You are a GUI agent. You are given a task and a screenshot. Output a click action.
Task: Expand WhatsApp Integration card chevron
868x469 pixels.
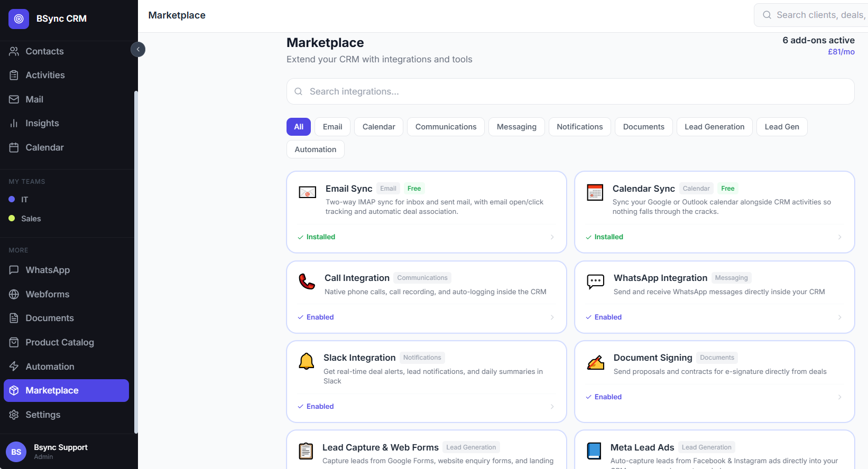click(839, 317)
